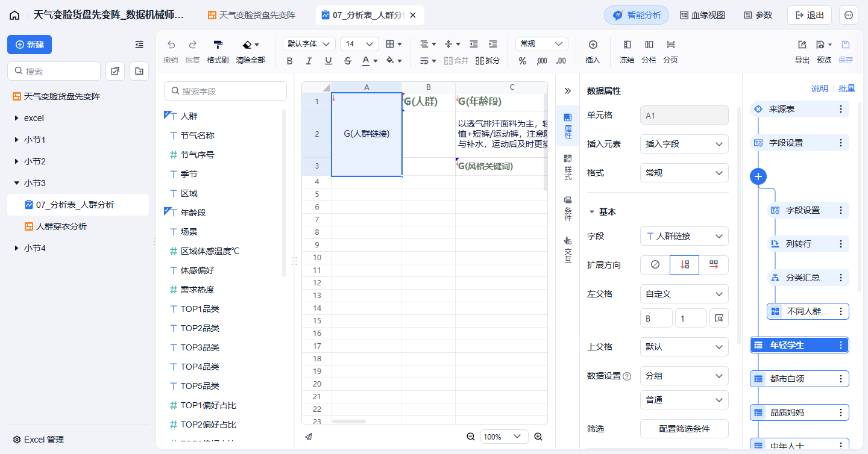Select horizontal expansion direction option
868x454 pixels.
[x=714, y=265]
